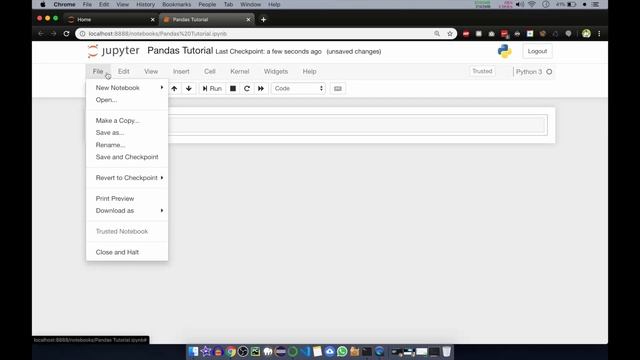Click the Apple menu icon
Viewport: 640px width, 360px height.
point(42,4)
